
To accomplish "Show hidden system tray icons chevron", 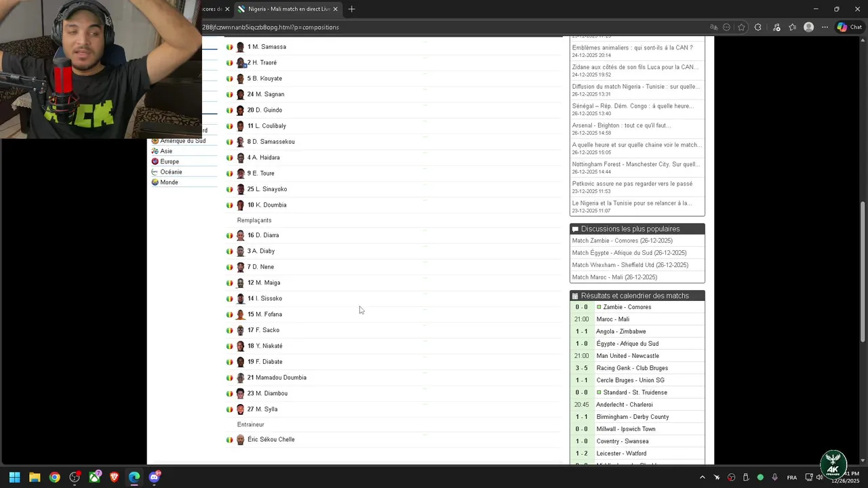I will 702,477.
